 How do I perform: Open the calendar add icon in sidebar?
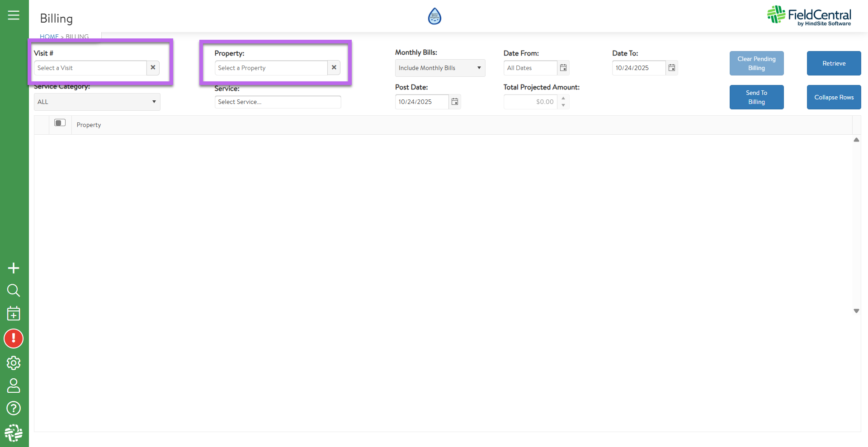(14, 313)
